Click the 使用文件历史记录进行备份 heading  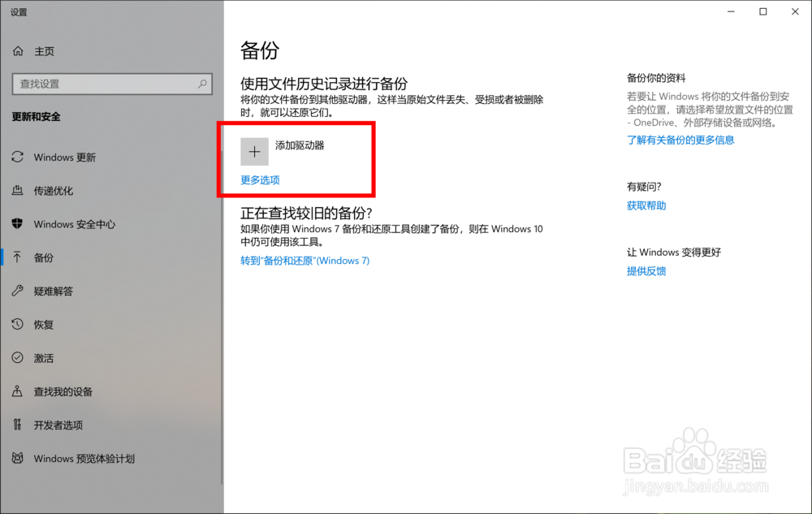pyautogui.click(x=324, y=84)
